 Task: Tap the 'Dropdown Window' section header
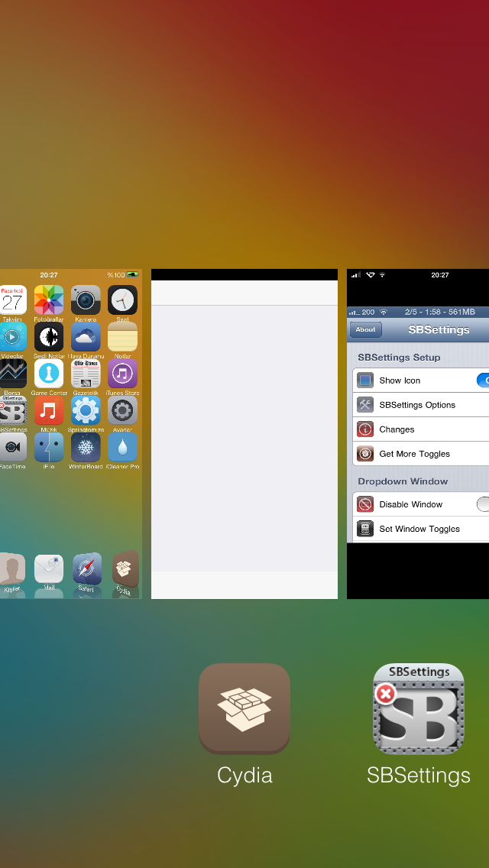(403, 481)
